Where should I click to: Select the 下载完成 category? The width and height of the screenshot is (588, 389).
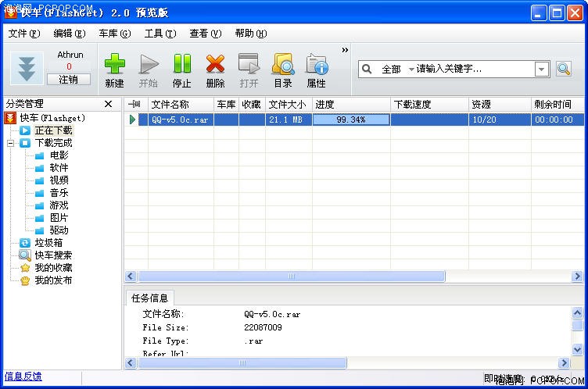[x=53, y=143]
